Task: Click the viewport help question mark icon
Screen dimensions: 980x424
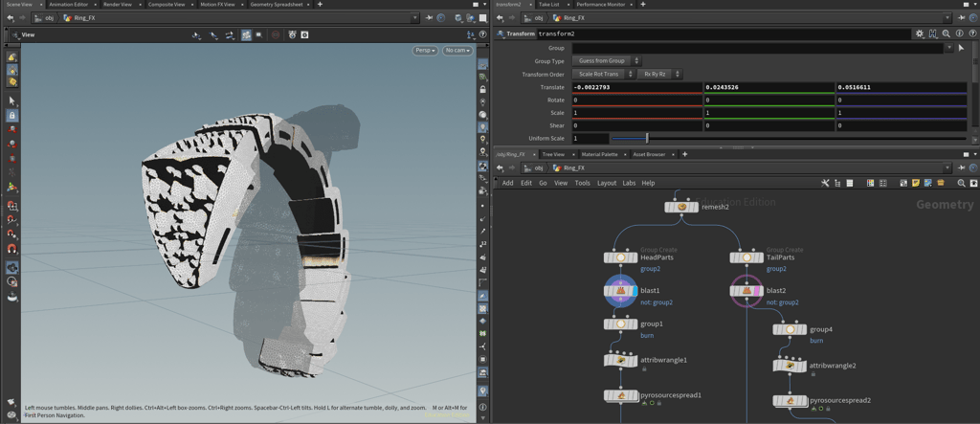Action: pyautogui.click(x=482, y=34)
